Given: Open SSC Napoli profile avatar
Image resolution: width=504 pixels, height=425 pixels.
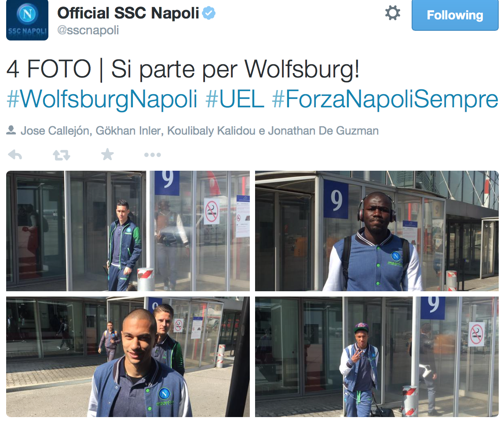Looking at the screenshot, I should point(27,20).
